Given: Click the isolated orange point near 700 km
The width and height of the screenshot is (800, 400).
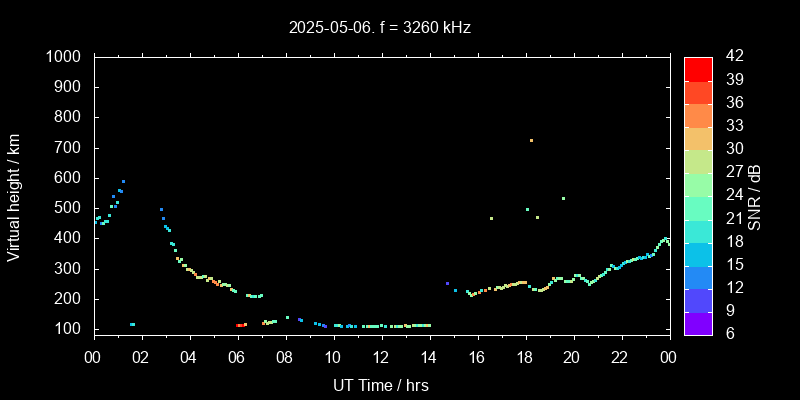Looking at the screenshot, I should pos(531,140).
